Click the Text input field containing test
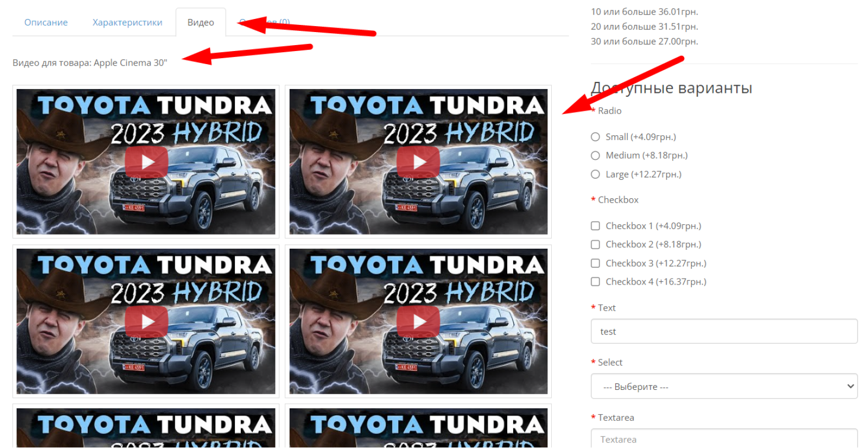 click(x=724, y=331)
